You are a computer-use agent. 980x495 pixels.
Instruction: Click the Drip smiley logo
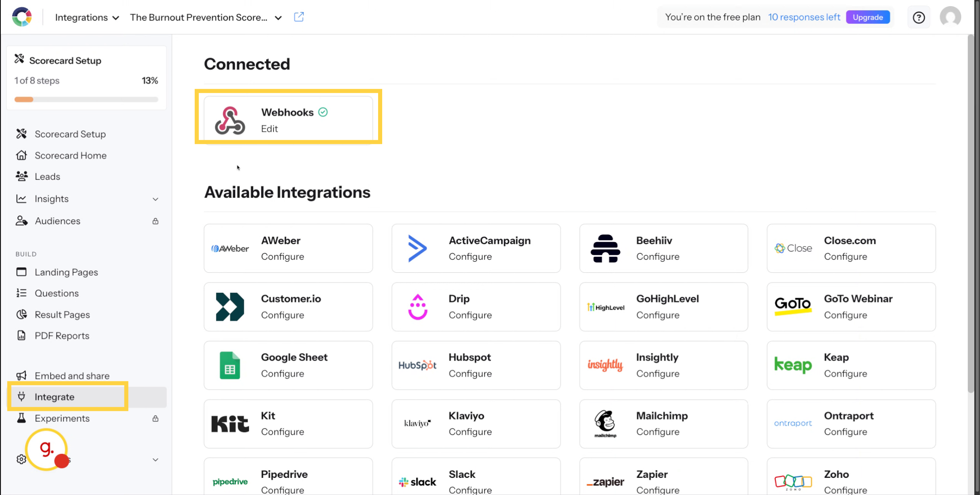click(417, 307)
